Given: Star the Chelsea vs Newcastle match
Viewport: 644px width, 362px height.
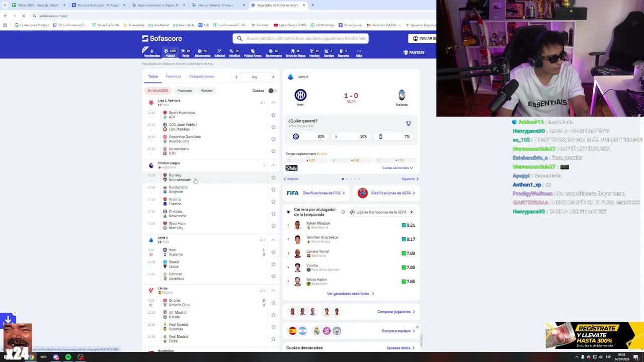Looking at the screenshot, I should click(x=273, y=214).
